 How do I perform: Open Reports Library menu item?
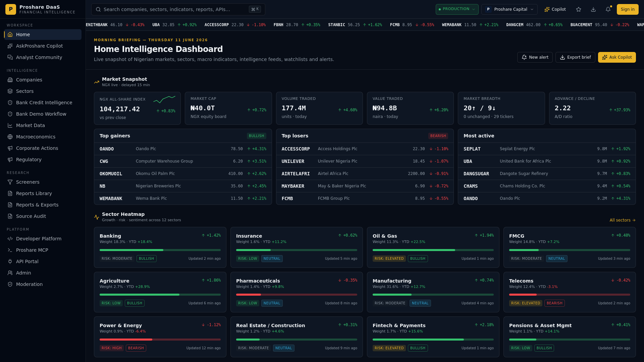coord(43,193)
